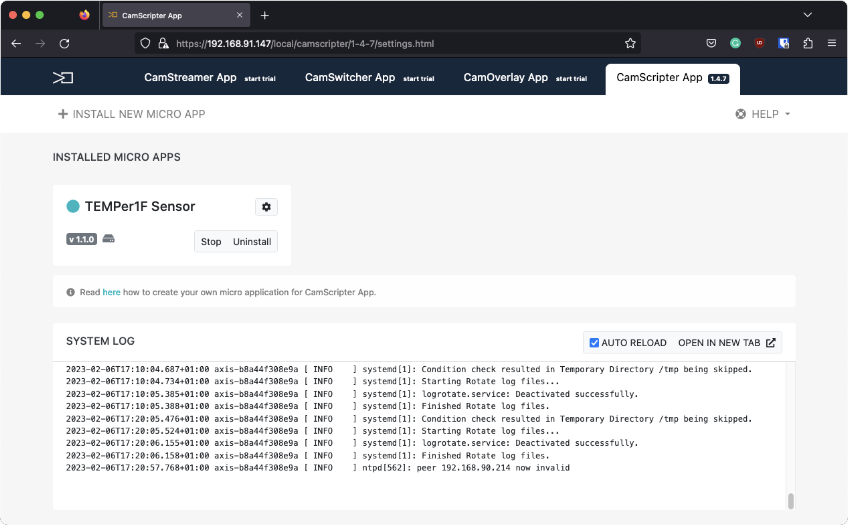The image size is (848, 525).
Task: Select the CamScripter App browser tab
Action: [x=176, y=15]
